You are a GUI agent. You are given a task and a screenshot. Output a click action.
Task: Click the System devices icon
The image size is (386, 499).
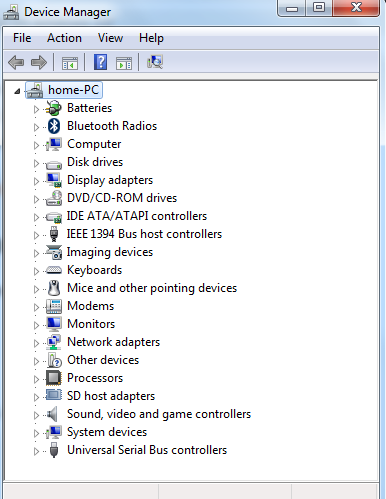tap(54, 432)
